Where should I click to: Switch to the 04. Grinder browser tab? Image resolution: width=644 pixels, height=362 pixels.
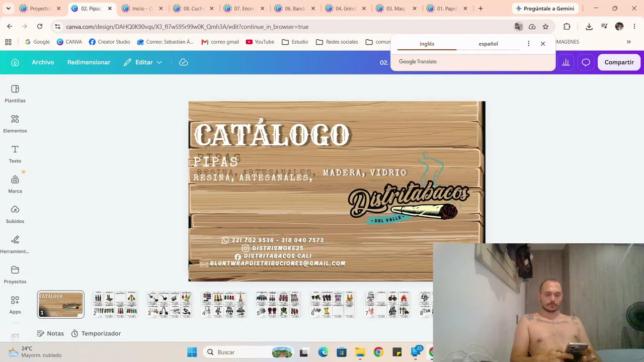345,9
